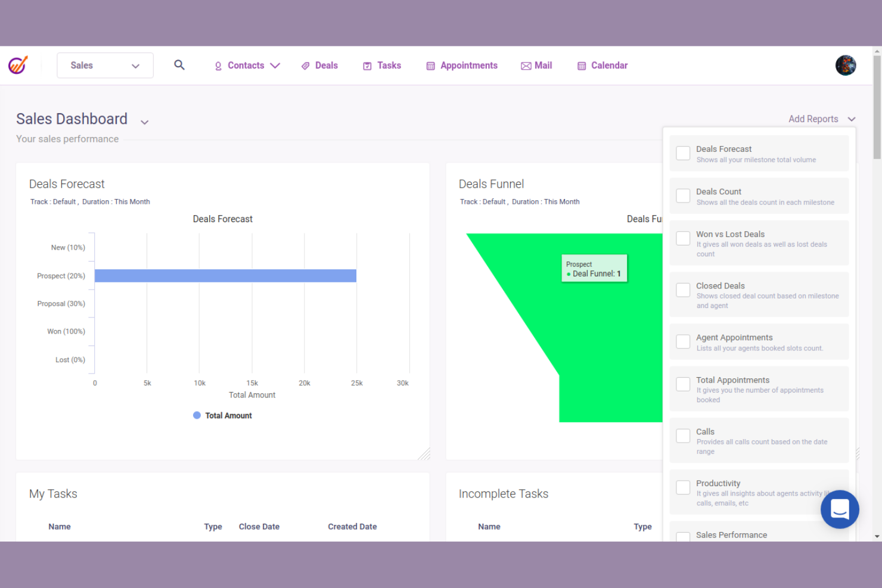Viewport: 882px width, 588px height.
Task: Click the Calendar icon in navbar
Action: [582, 66]
